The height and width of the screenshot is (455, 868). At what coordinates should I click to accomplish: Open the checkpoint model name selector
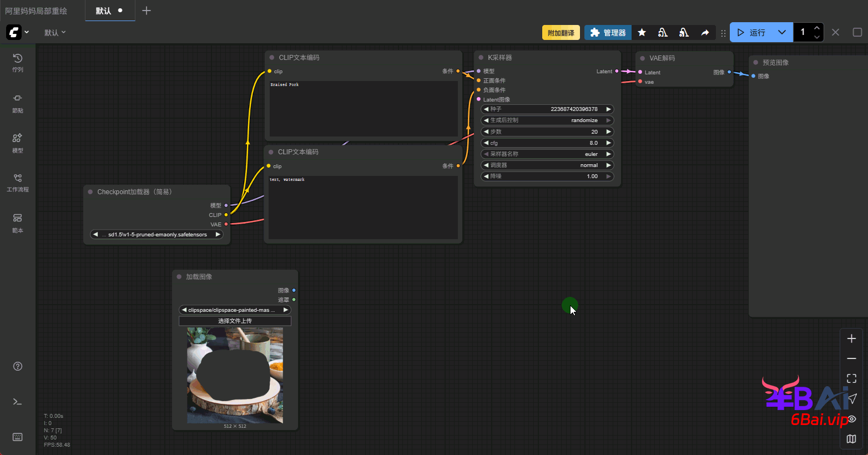(157, 235)
